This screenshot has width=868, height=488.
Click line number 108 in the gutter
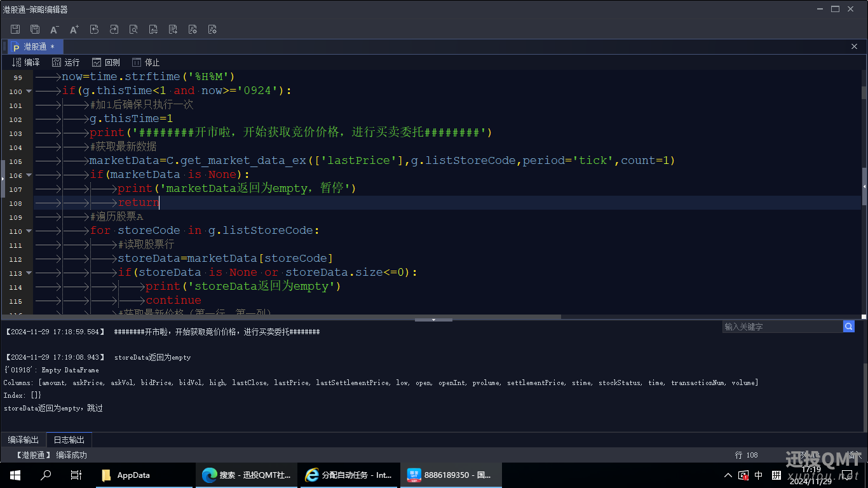point(16,203)
